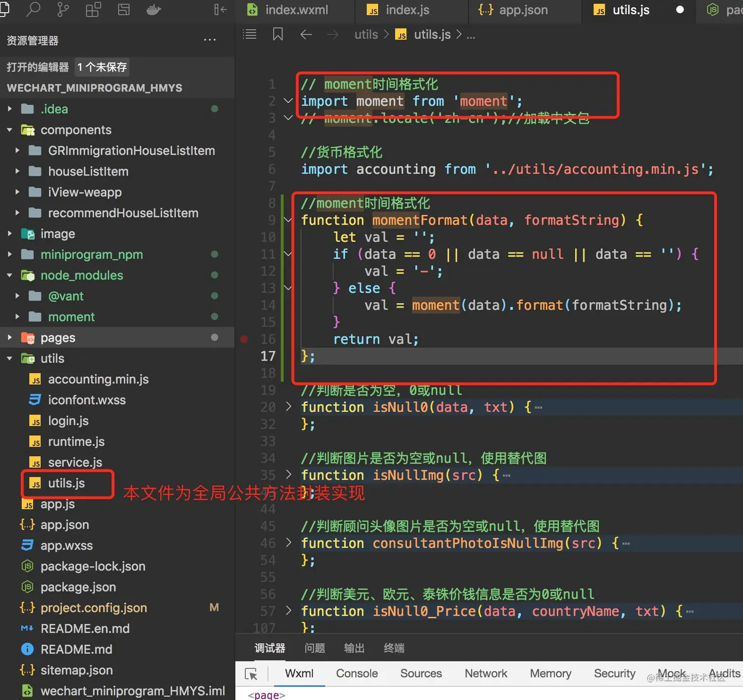Click the utils breadcrumb segment
Viewport: 743px width, 700px height.
(x=366, y=34)
